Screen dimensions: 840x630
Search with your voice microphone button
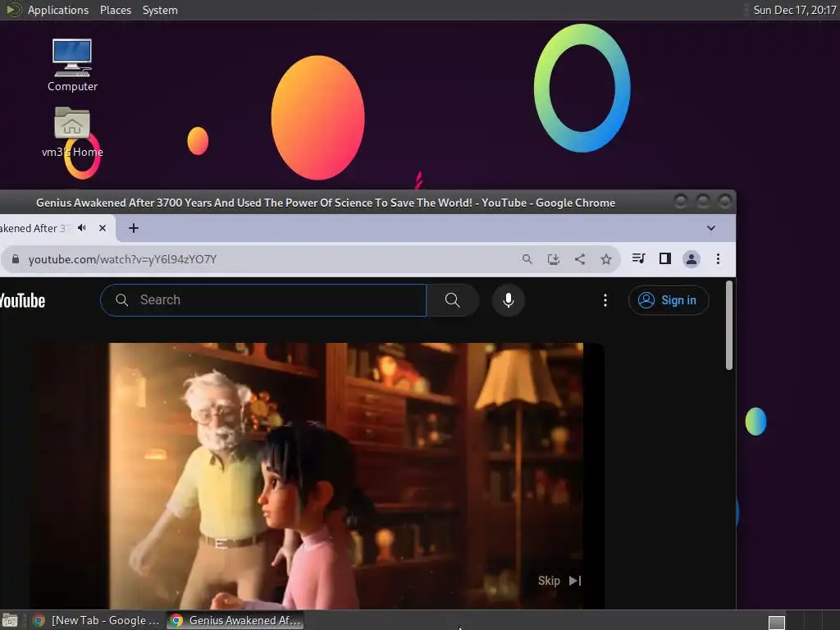509,300
